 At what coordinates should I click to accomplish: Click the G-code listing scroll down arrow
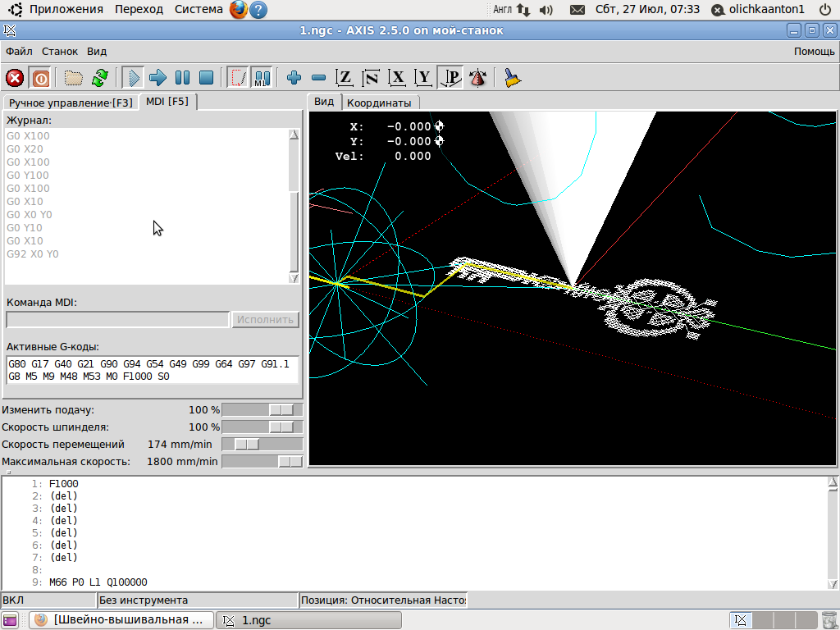[833, 583]
